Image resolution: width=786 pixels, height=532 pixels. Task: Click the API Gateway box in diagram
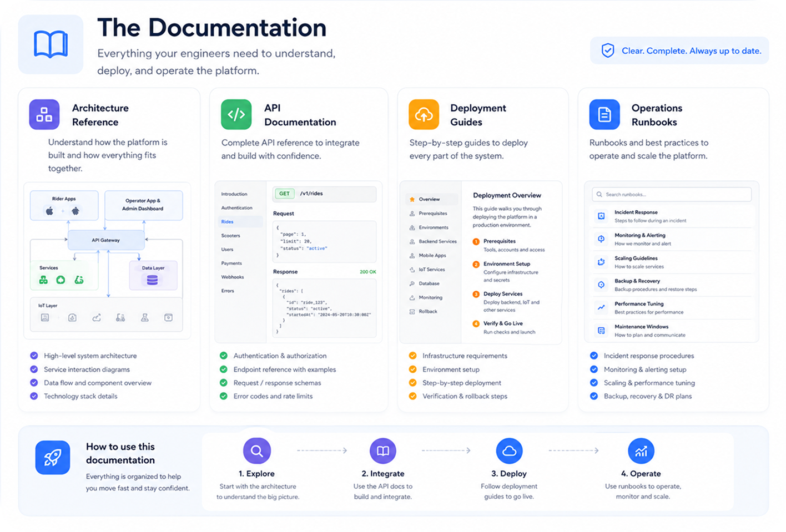(106, 240)
